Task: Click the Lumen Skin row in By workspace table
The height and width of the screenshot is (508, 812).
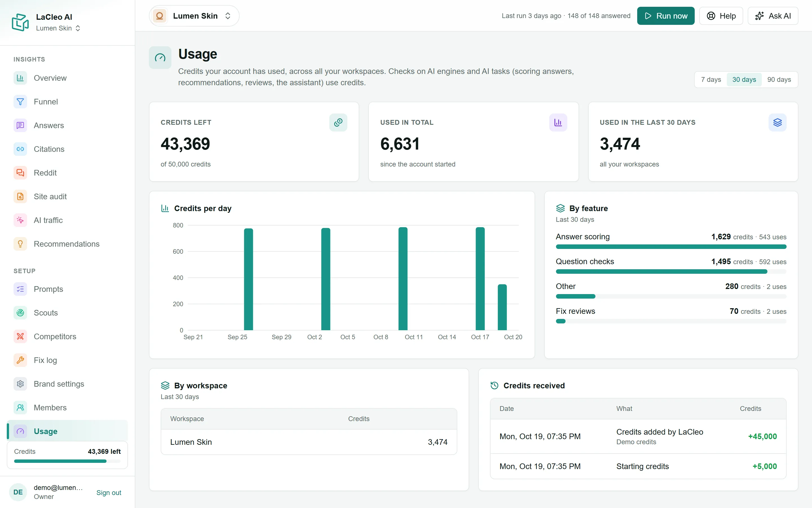Action: tap(309, 442)
